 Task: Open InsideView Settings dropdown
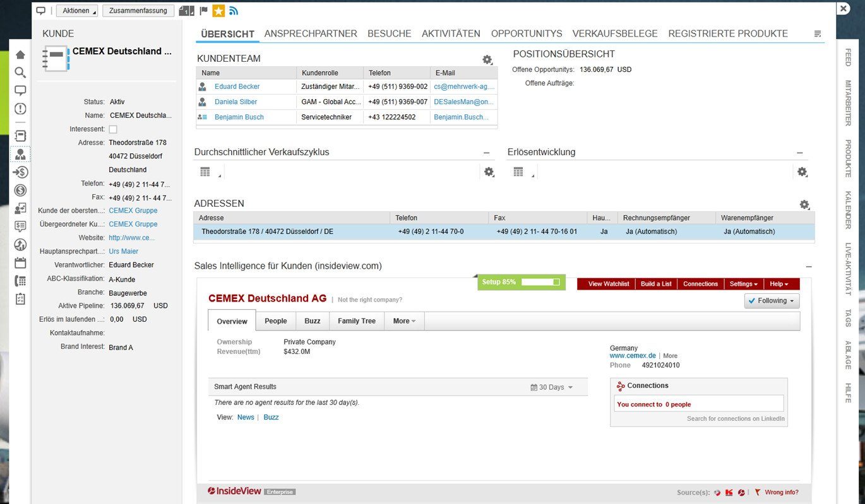[x=744, y=284]
